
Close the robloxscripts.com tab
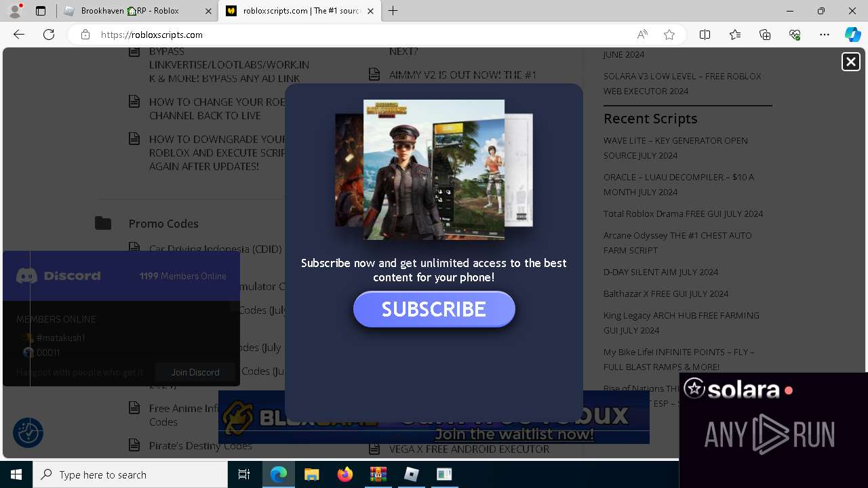coord(370,11)
